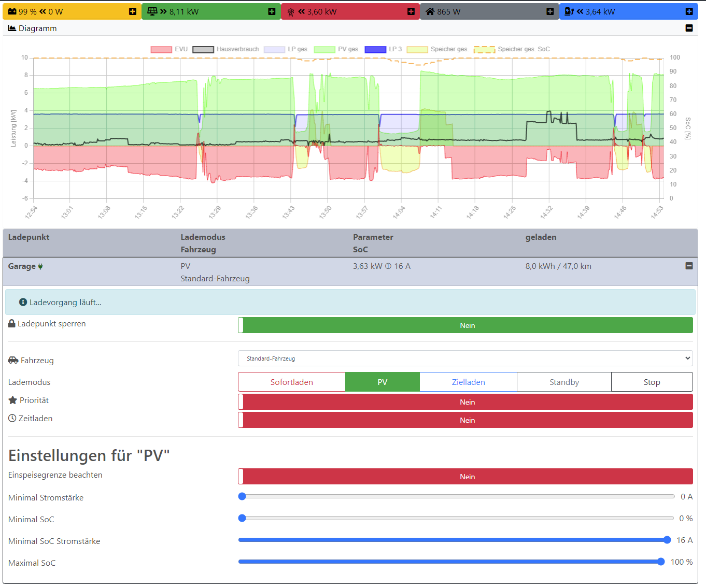
Task: Toggle the Priorität switch
Action: 465,402
